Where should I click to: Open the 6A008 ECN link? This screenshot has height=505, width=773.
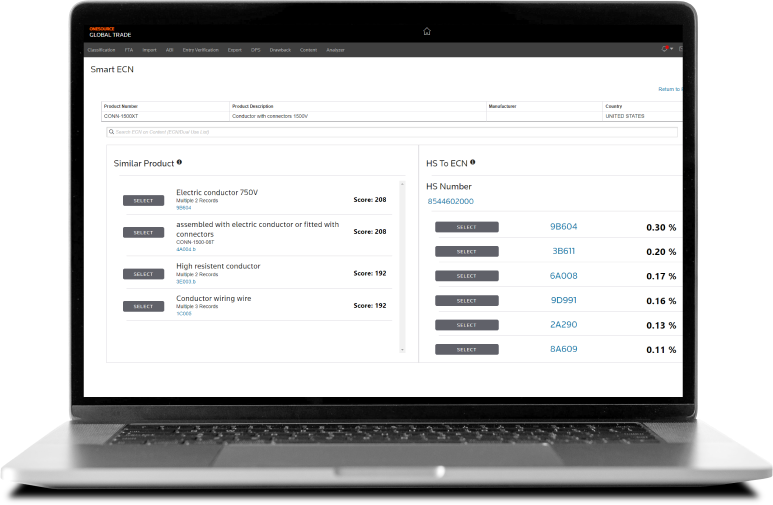(x=563, y=276)
